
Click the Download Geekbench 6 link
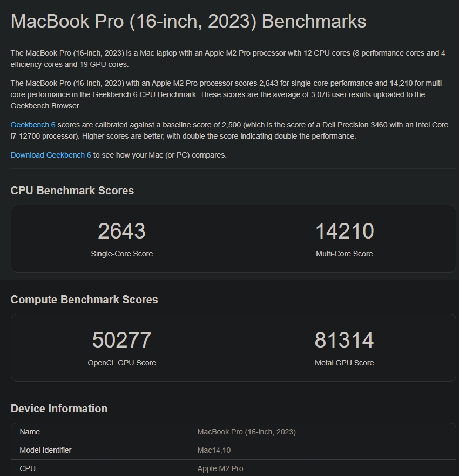[50, 155]
